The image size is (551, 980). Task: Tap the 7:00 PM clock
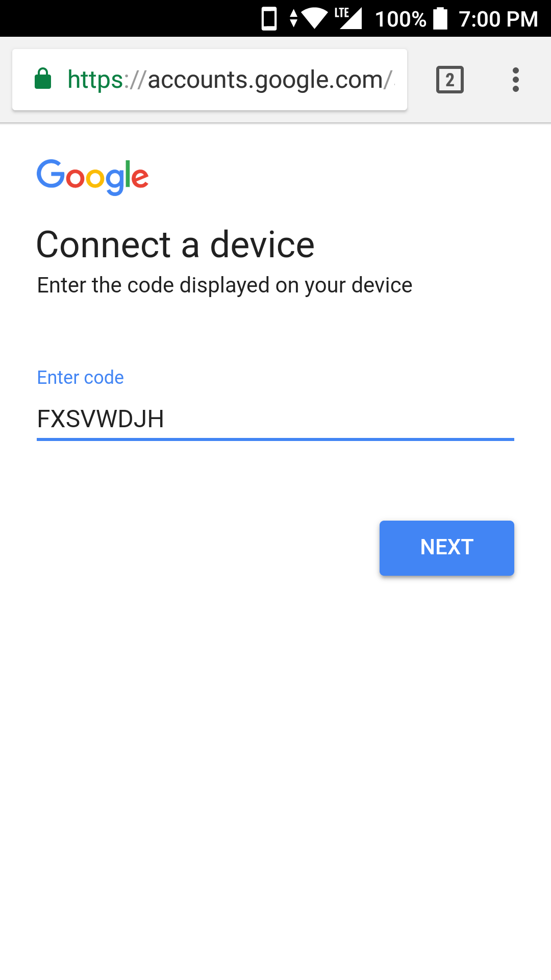point(498,19)
